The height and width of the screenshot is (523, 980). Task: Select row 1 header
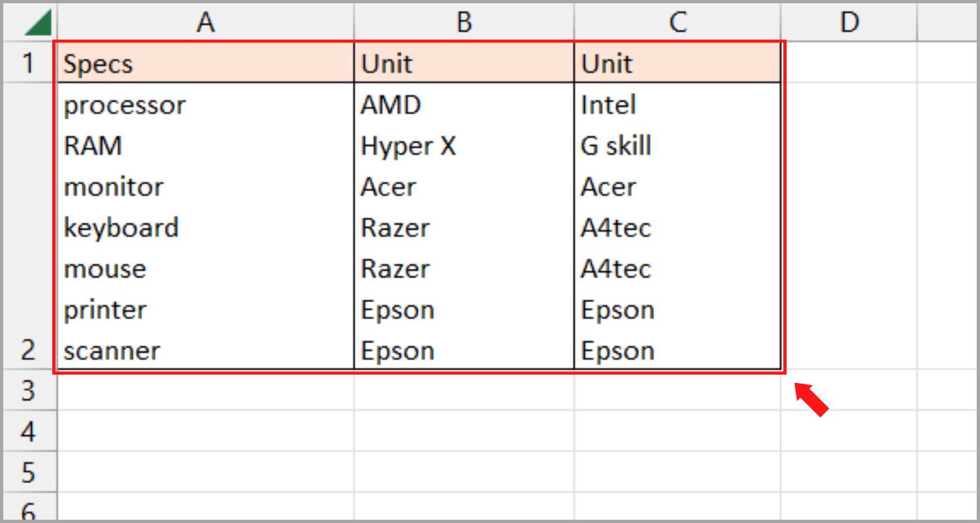click(x=28, y=63)
